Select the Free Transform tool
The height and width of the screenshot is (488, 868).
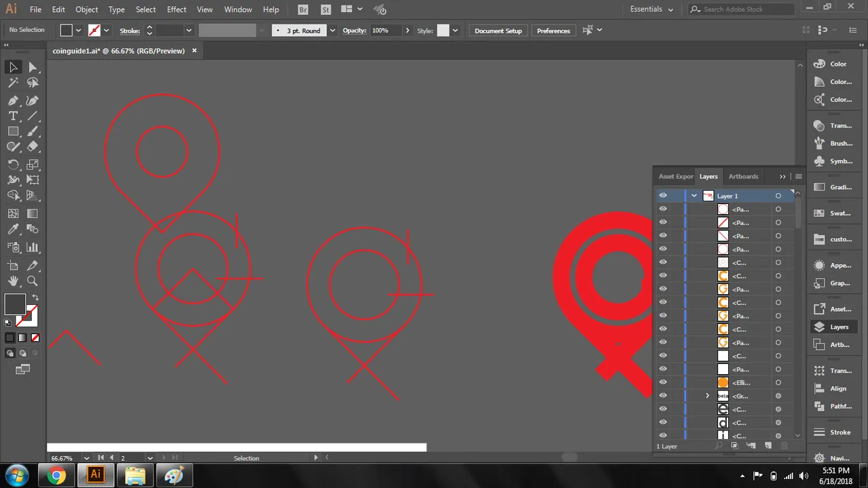(x=33, y=180)
